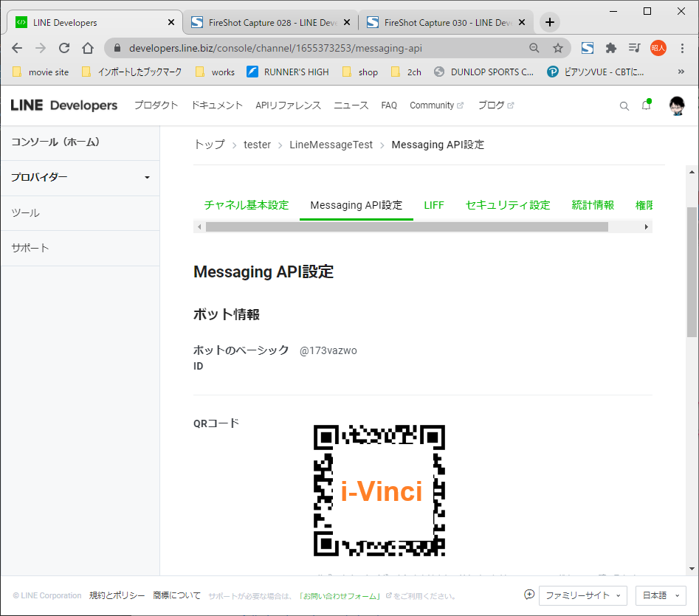Open the Chrome profile avatar
This screenshot has height=616, width=699.
[658, 48]
